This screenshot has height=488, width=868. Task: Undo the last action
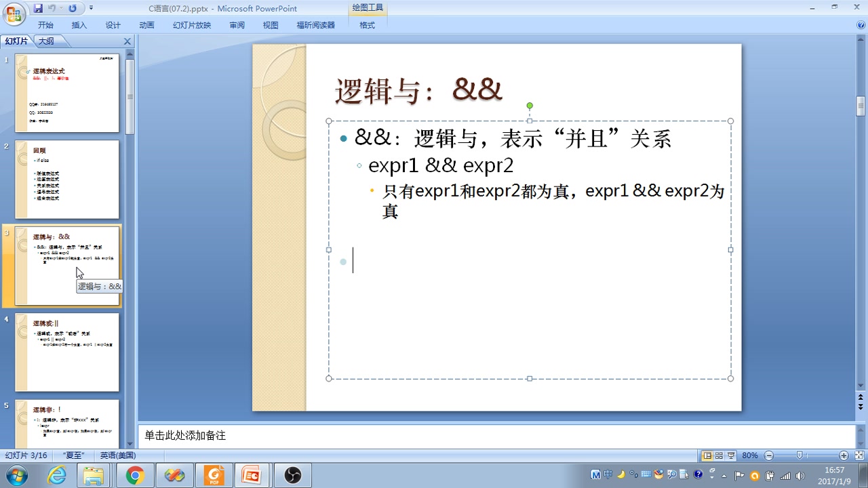[x=52, y=8]
